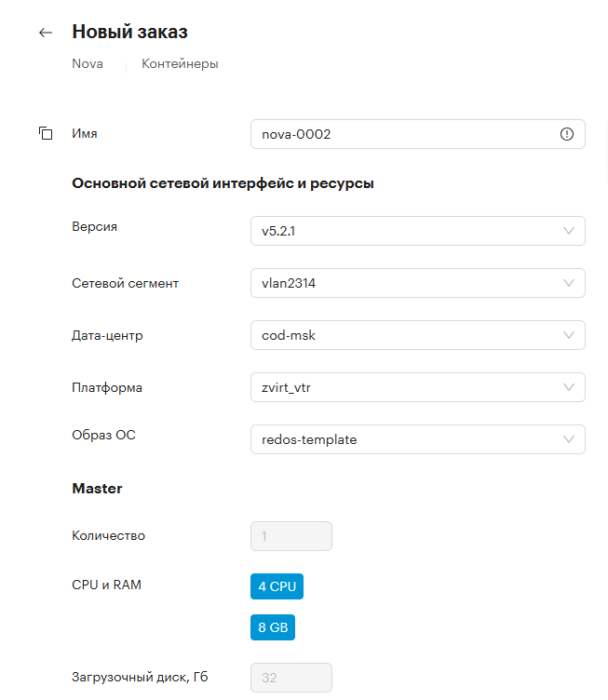Click the 8 GB RAM button
Viewport: 608px width, 700px height.
[273, 627]
